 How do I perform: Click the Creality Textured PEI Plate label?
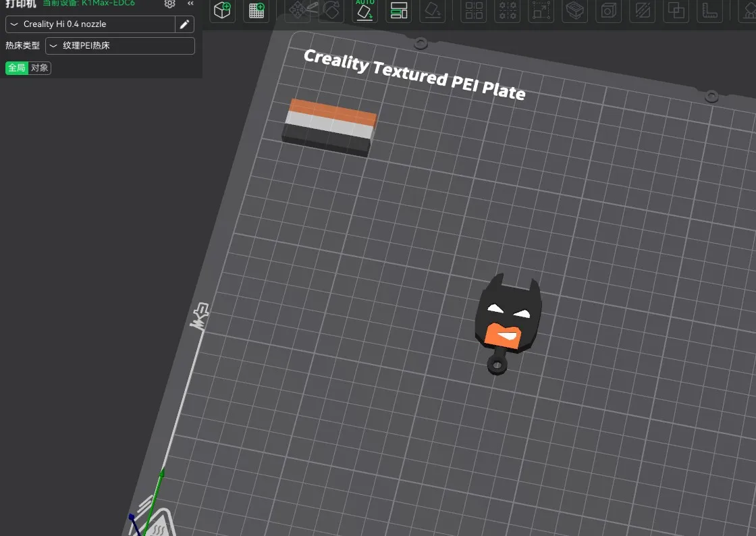click(x=414, y=75)
